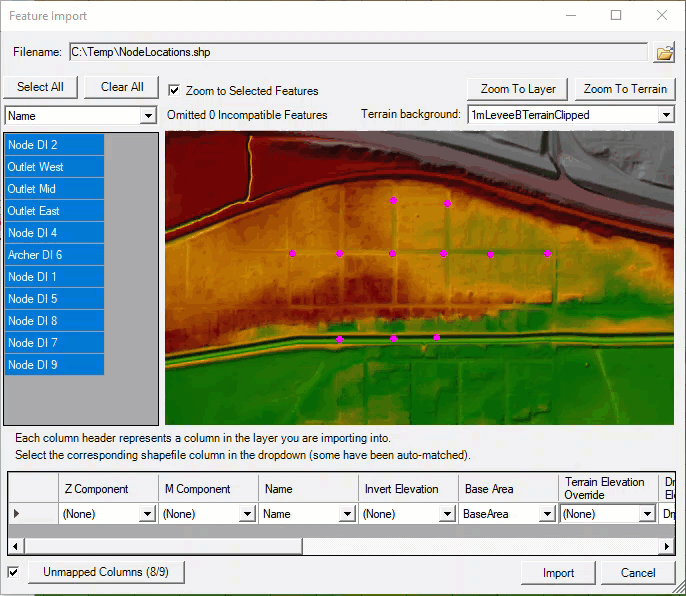Click the right arrow of horizontal scrollbar

click(668, 546)
